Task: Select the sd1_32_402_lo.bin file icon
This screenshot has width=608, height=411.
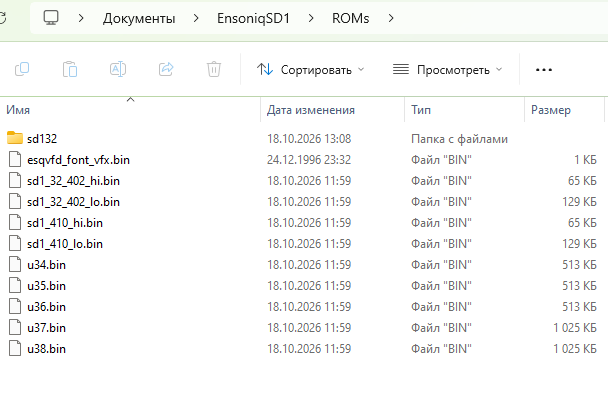Action: coord(15,201)
